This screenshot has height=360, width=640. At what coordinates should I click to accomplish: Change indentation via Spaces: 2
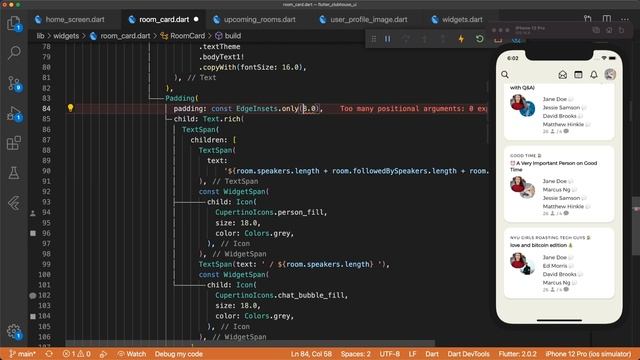(x=356, y=354)
